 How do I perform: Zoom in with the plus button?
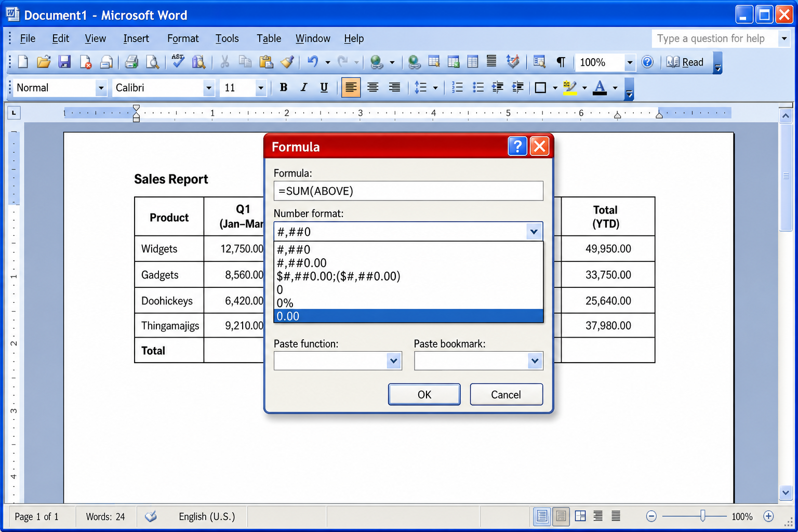(768, 516)
